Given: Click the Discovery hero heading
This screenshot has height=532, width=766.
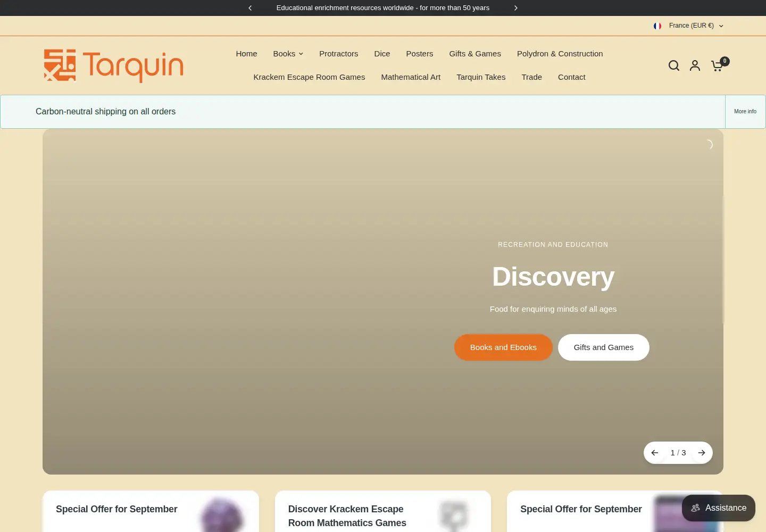Looking at the screenshot, I should point(553,277).
